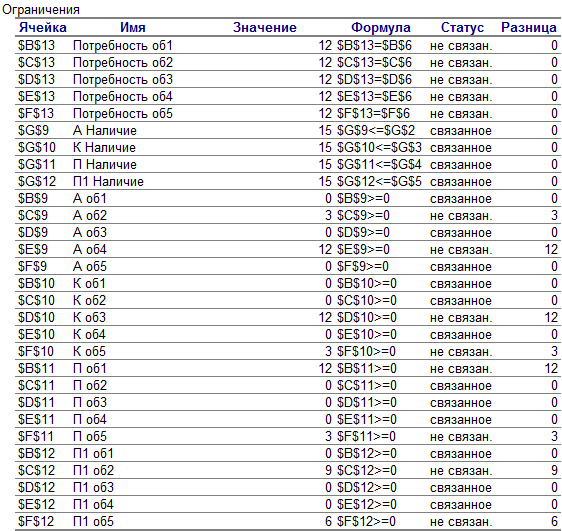Select cell reference $E$10
The height and width of the screenshot is (531, 562).
point(36,334)
